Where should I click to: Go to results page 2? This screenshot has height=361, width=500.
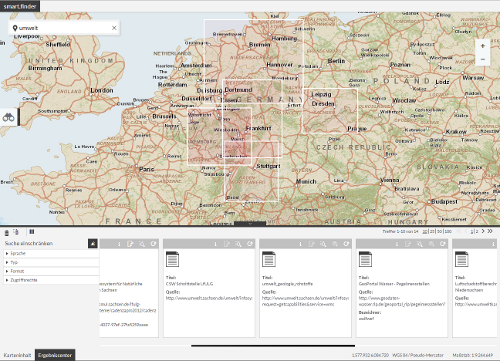(x=477, y=231)
